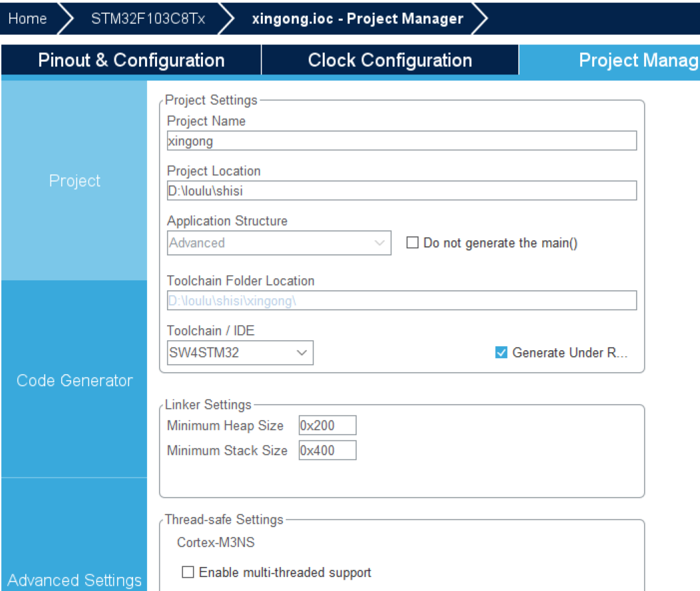The width and height of the screenshot is (700, 591).
Task: Enable multi-threaded support checkbox
Action: pyautogui.click(x=188, y=572)
